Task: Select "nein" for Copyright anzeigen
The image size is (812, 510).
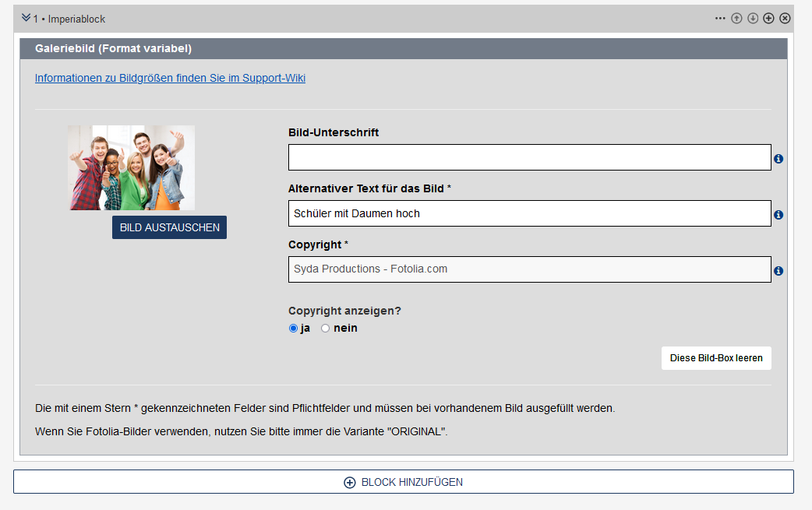Action: click(x=326, y=329)
